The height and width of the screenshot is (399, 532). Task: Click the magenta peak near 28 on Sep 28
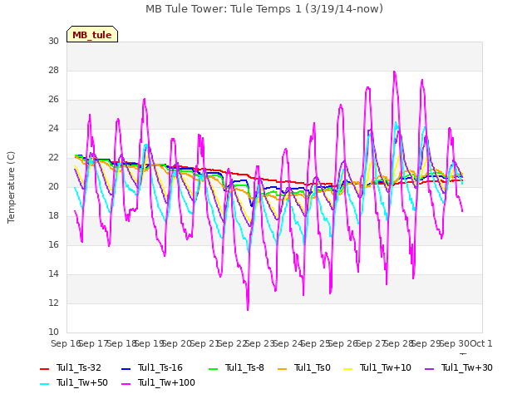394,71
